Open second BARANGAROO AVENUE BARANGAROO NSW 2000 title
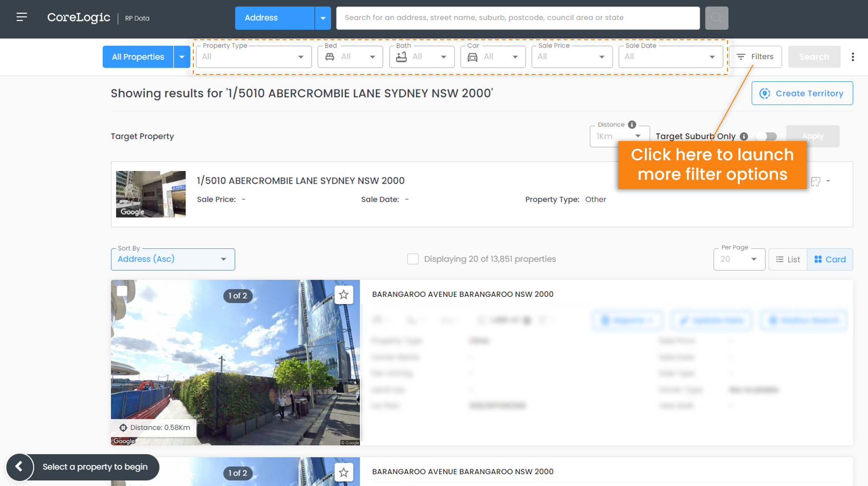The image size is (868, 486). (x=463, y=472)
